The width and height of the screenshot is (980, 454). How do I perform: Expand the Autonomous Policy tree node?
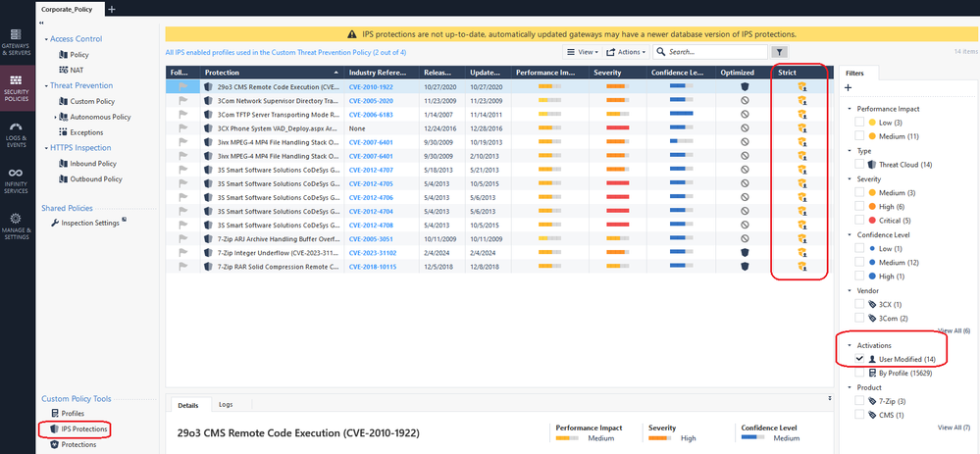coord(57,117)
